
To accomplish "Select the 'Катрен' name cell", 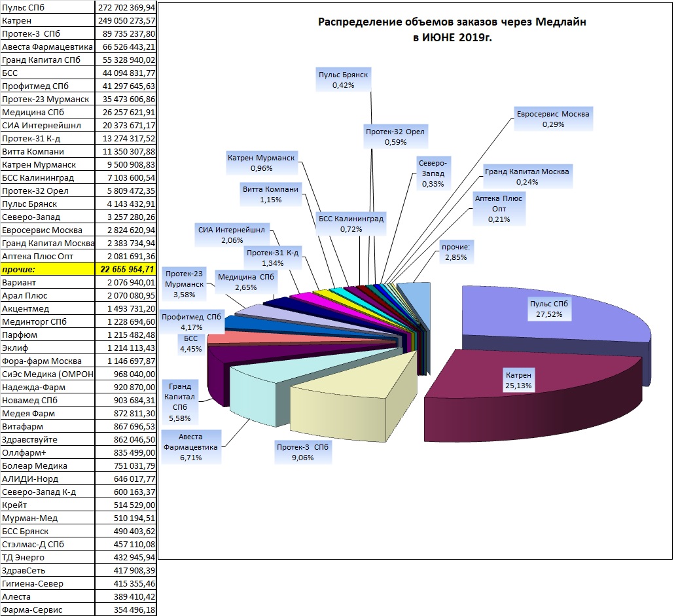I will [48, 20].
